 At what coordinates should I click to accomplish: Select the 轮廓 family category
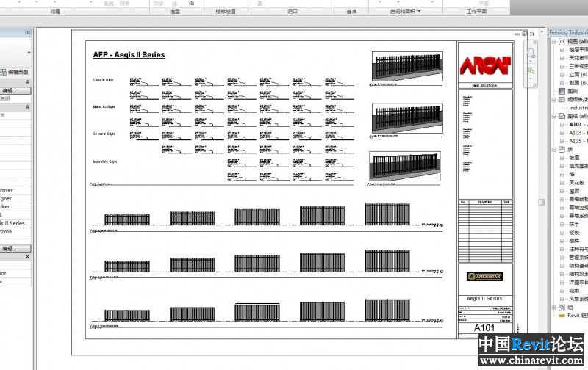coord(574,290)
